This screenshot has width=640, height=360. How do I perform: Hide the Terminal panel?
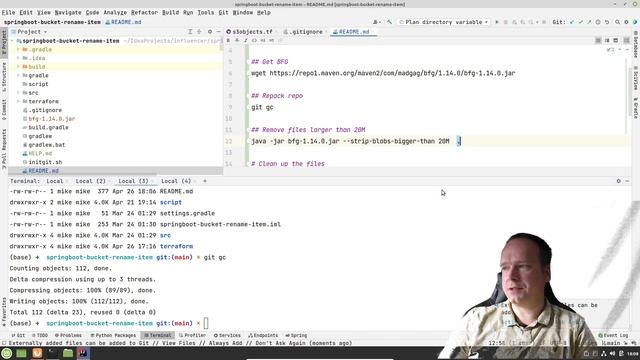point(627,181)
